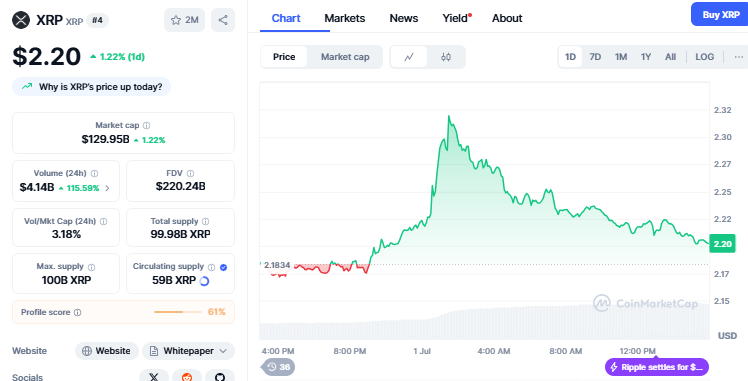Click the verified badge by Circulating supply
This screenshot has width=748, height=381.
click(x=223, y=267)
